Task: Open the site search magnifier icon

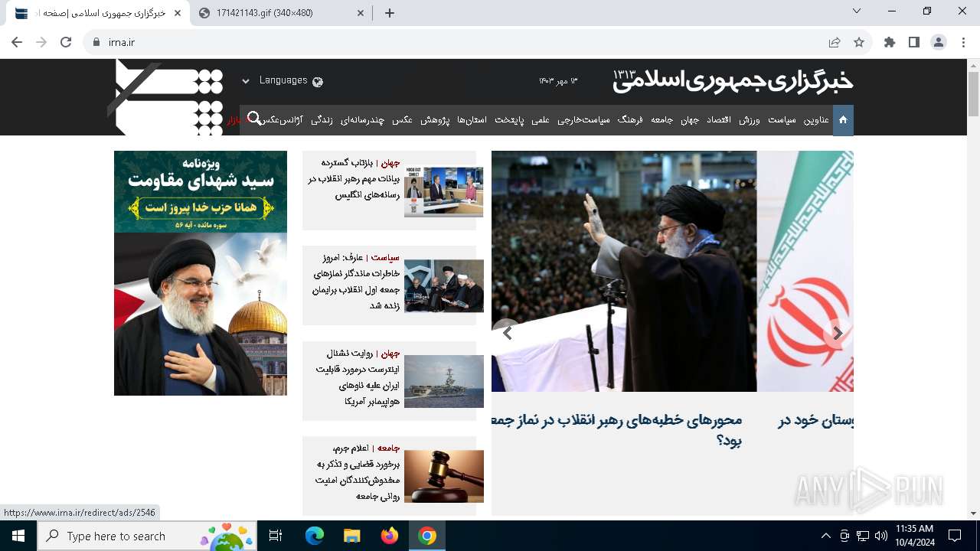Action: [255, 119]
